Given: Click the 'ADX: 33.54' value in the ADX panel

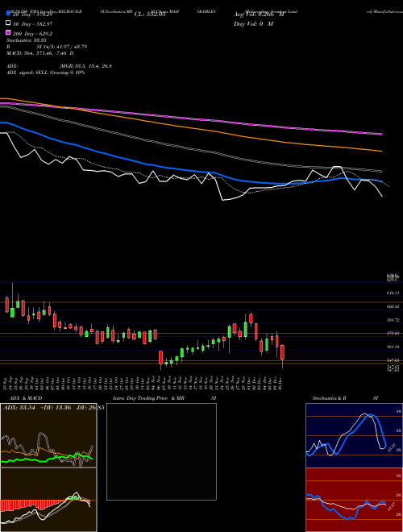Looking at the screenshot, I should [x=19, y=407].
